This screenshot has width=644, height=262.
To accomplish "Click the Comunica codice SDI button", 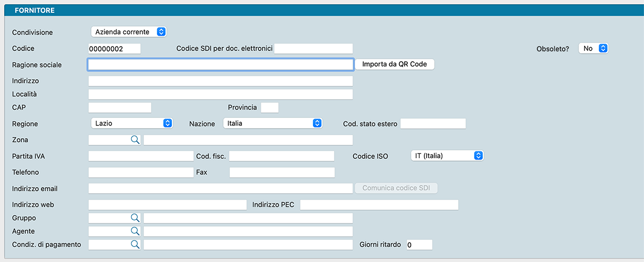I will pyautogui.click(x=396, y=188).
